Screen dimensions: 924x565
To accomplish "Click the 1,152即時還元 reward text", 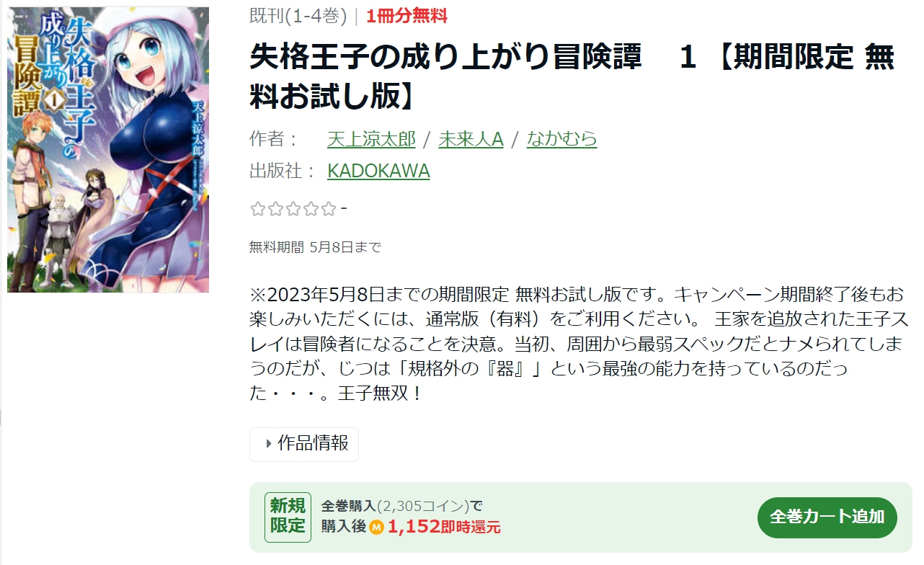I will click(444, 528).
